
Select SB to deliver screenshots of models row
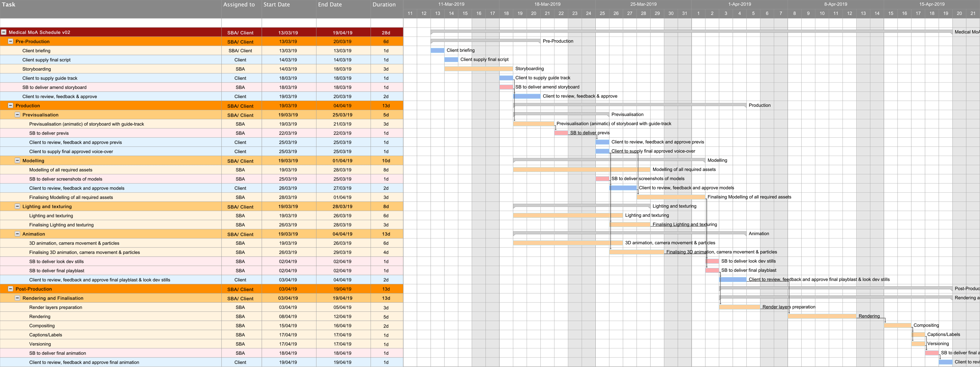click(202, 179)
